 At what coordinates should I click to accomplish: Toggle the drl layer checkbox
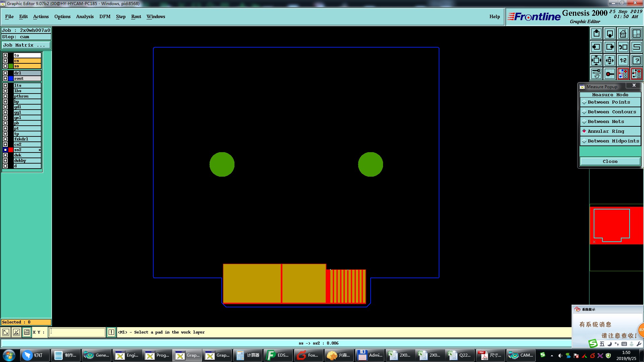point(5,73)
